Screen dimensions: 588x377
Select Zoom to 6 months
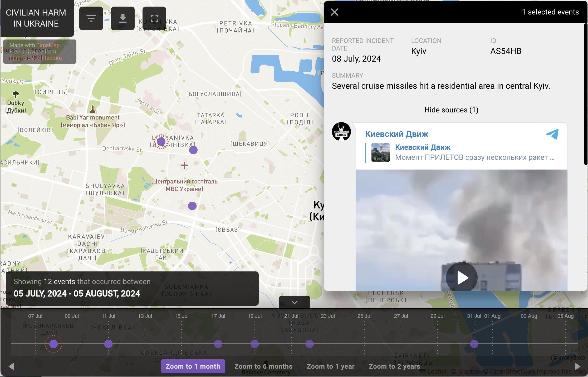[x=263, y=366]
